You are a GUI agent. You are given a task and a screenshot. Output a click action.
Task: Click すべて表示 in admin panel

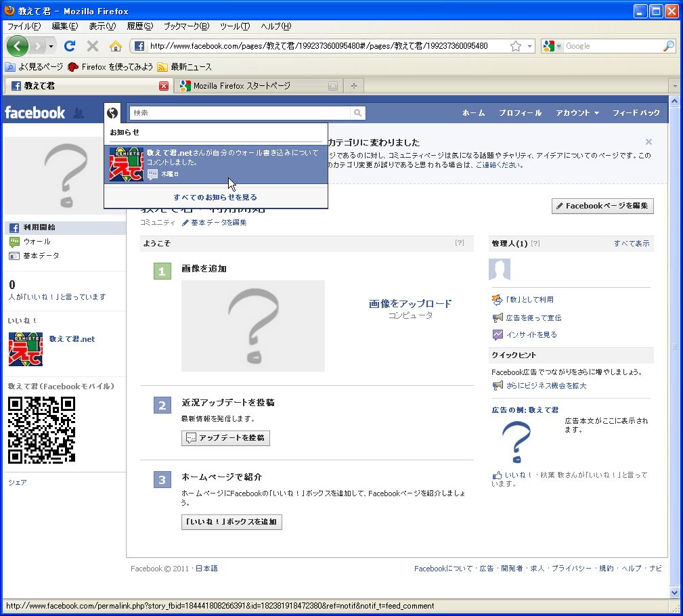coord(631,244)
